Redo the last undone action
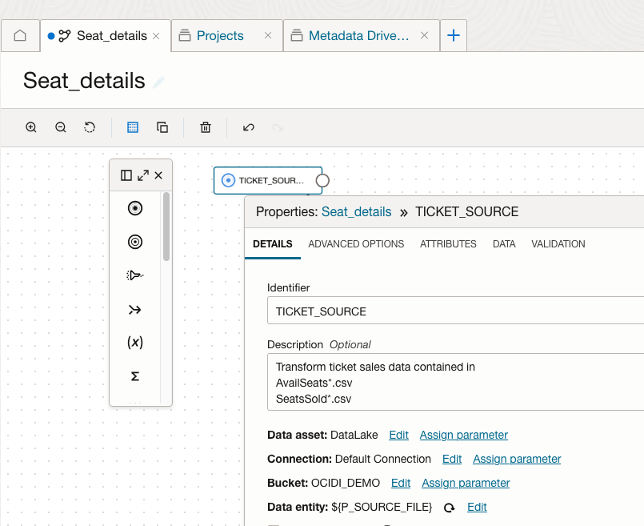The height and width of the screenshot is (526, 644). (278, 128)
